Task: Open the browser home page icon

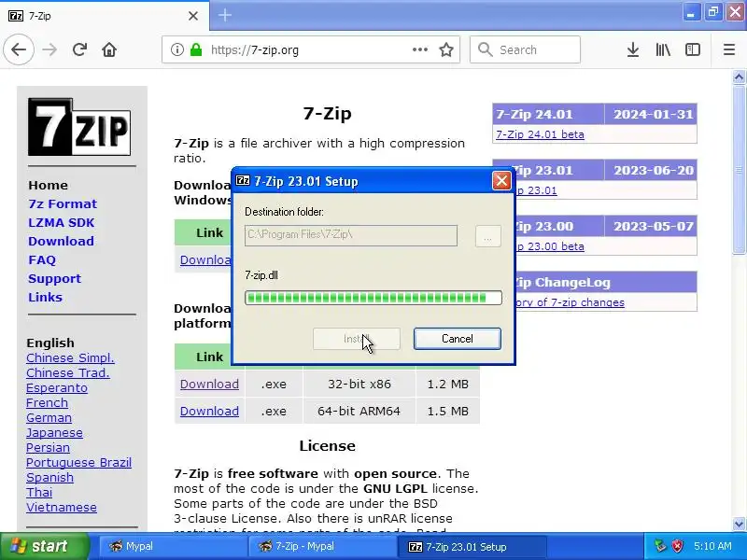Action: (109, 49)
